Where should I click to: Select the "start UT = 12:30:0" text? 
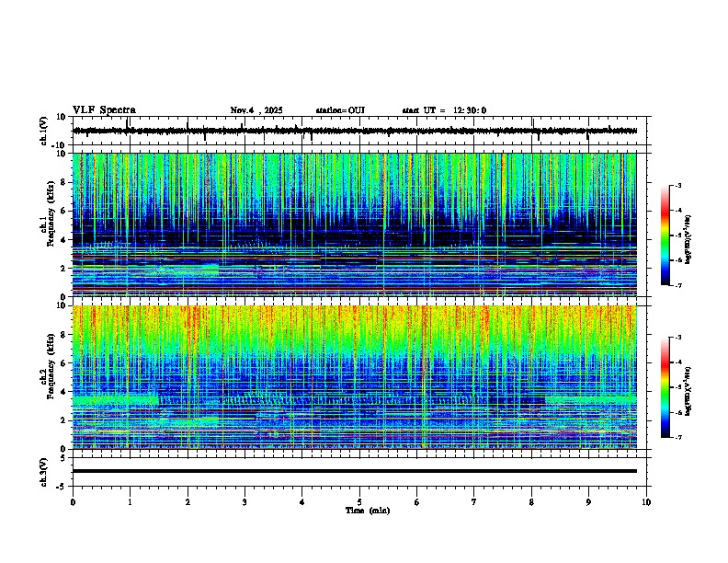444,110
